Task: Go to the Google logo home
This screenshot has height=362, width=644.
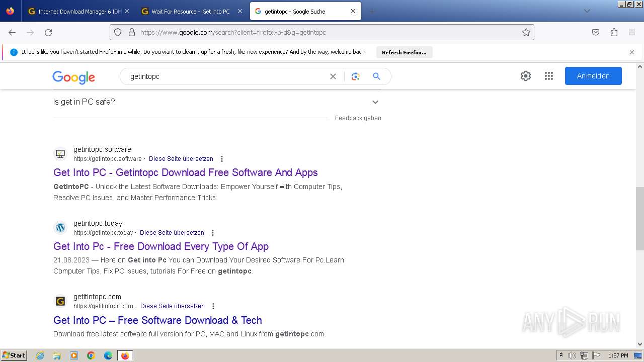Action: pyautogui.click(x=73, y=77)
